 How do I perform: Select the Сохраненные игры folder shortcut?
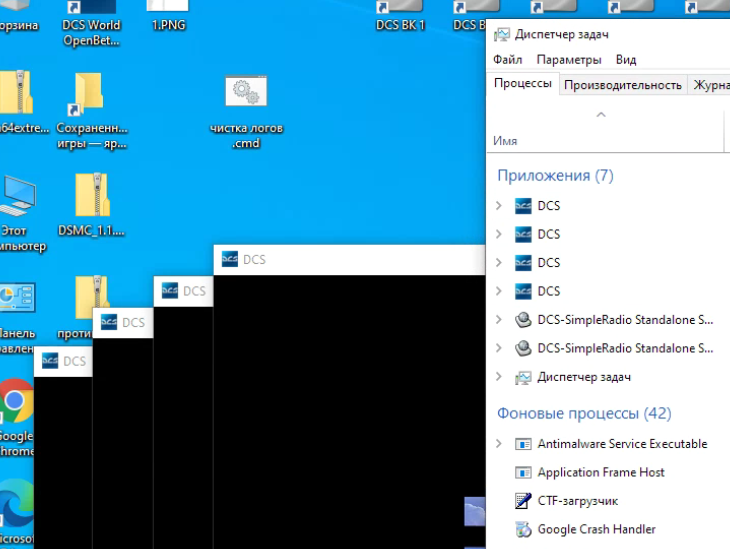click(x=91, y=111)
